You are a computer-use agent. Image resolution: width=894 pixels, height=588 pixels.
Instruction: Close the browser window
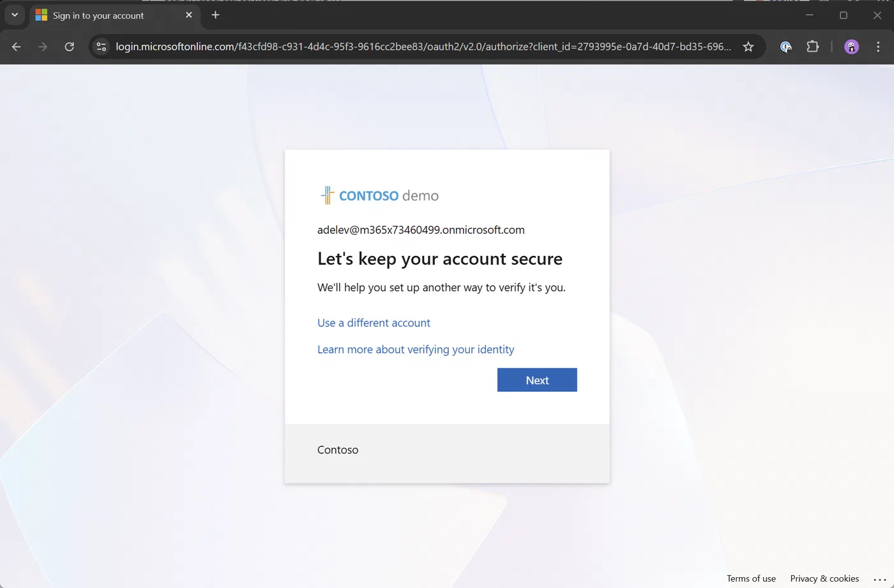(877, 15)
